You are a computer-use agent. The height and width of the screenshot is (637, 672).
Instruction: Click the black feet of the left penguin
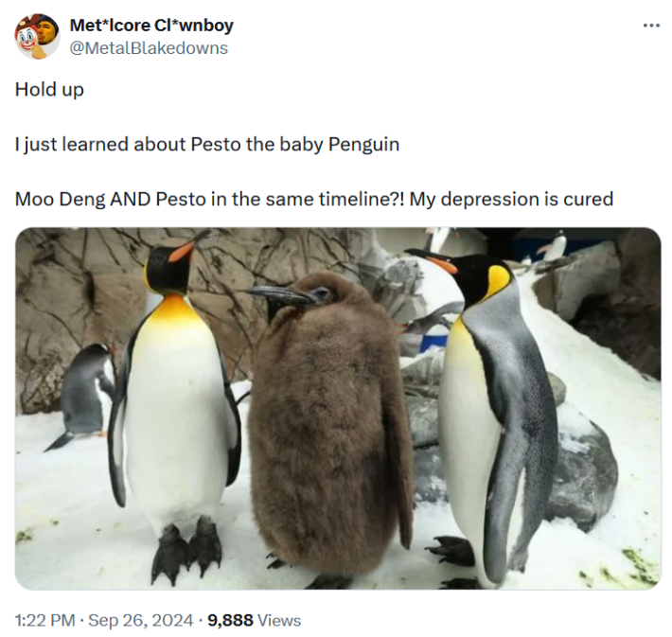click(x=186, y=550)
